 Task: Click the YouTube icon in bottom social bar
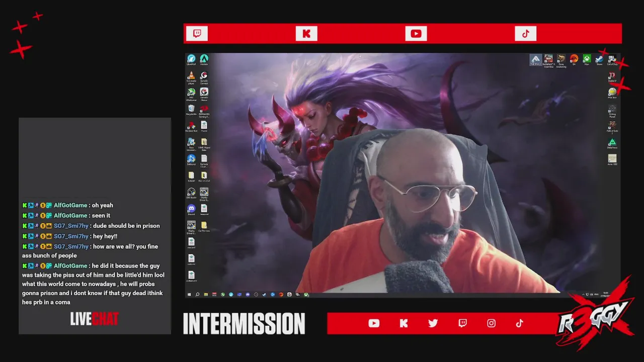coord(374,323)
